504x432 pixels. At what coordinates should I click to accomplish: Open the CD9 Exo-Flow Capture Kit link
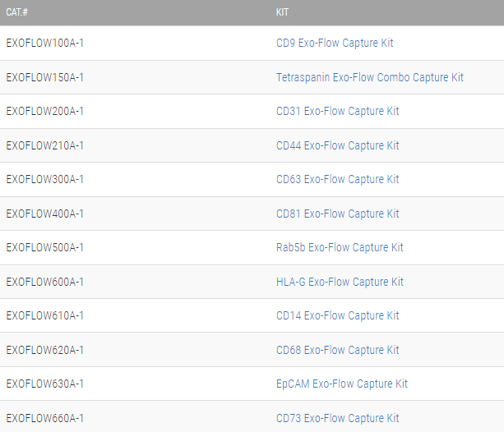pyautogui.click(x=335, y=43)
